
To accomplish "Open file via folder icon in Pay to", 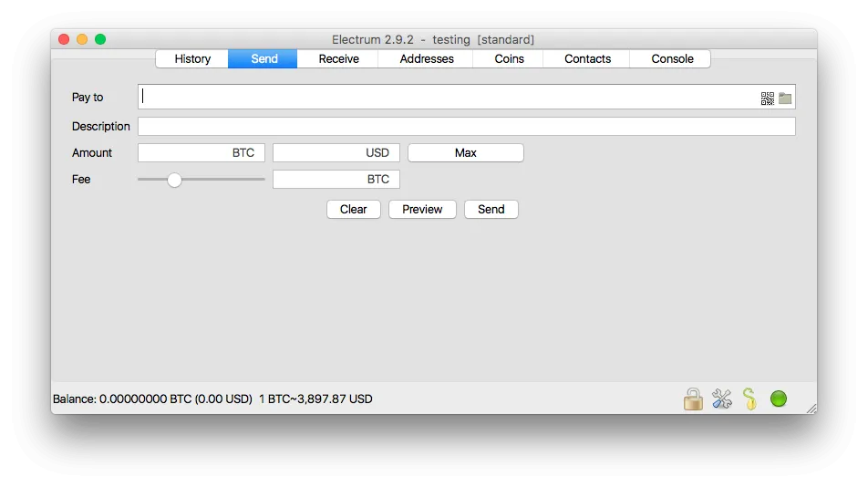I will 785,98.
